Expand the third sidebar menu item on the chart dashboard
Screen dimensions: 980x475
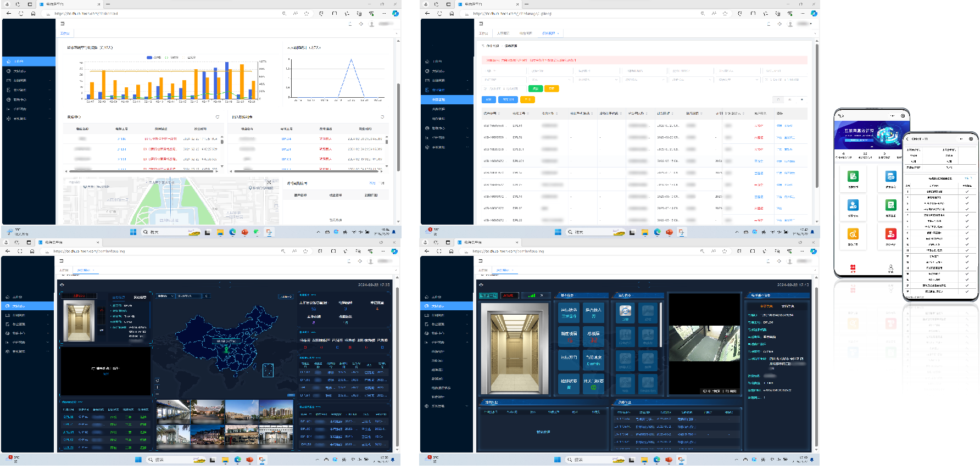coord(27,80)
